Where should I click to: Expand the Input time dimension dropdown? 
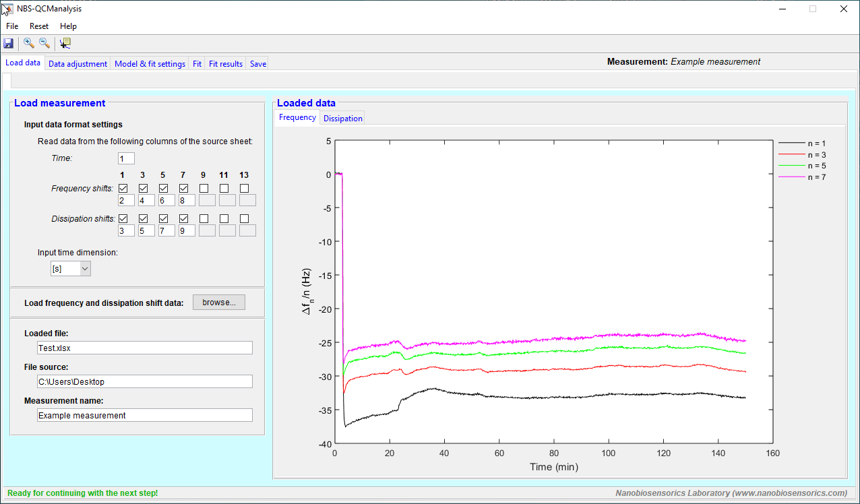click(71, 269)
